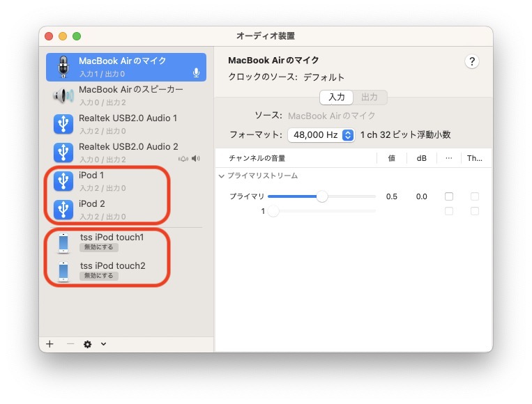Screen dimensions: 532x404
Task: Click the plus button to add device
Action: click(50, 344)
